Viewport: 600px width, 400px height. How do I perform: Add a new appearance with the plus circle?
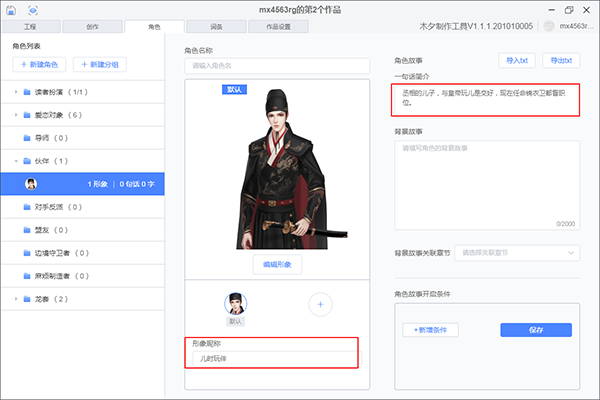(320, 304)
